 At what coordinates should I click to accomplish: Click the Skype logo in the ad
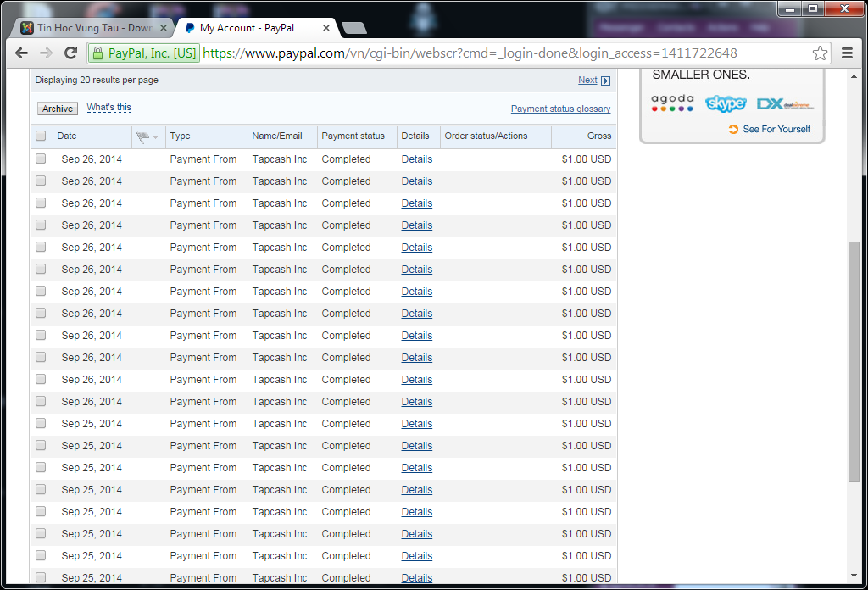726,103
